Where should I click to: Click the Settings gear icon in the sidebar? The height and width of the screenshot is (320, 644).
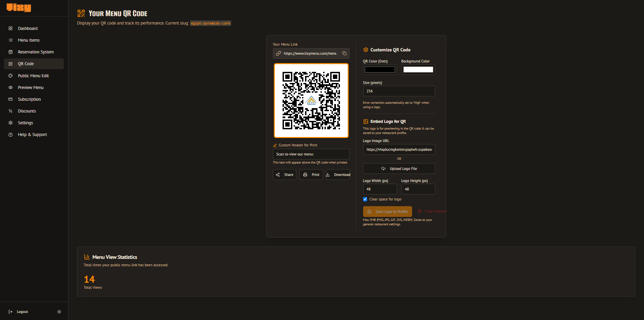[x=10, y=123]
